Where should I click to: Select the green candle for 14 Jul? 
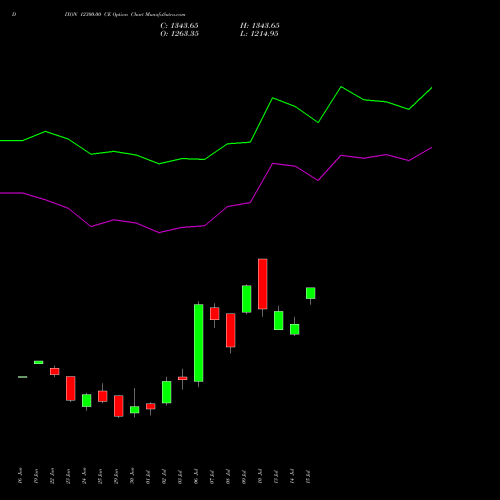(x=295, y=329)
